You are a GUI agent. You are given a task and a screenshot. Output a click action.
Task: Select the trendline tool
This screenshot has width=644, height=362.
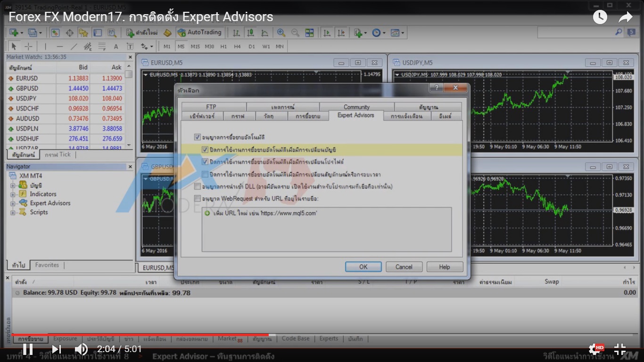click(74, 46)
